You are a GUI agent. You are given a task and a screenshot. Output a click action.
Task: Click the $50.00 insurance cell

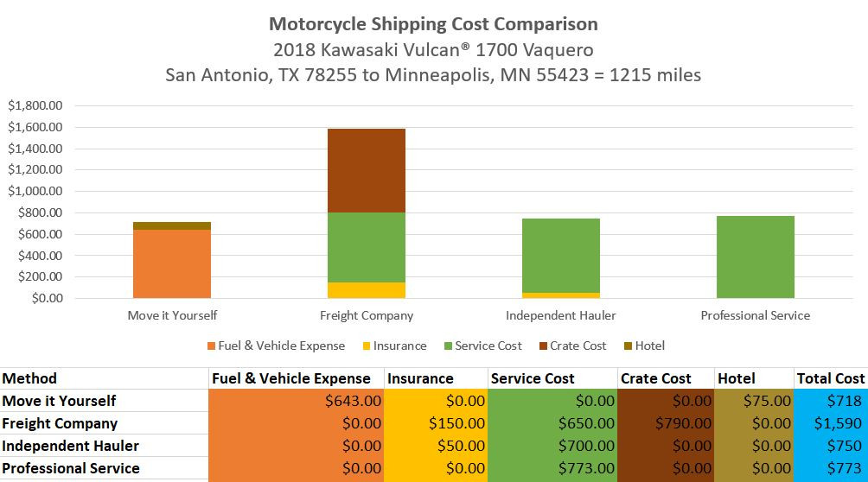[436, 446]
